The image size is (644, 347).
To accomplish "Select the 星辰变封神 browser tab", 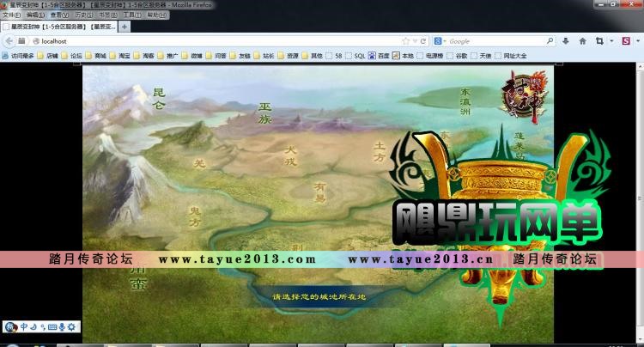I will [x=59, y=27].
